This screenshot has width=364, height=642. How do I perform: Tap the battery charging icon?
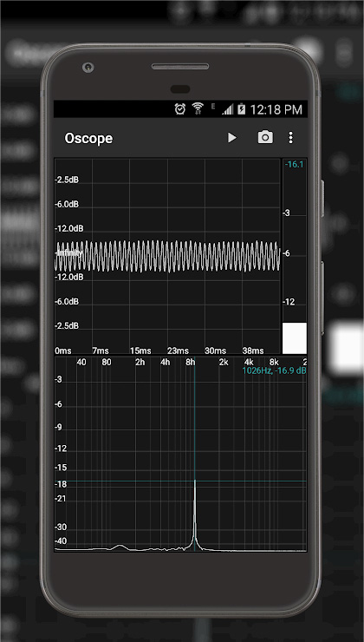[241, 109]
